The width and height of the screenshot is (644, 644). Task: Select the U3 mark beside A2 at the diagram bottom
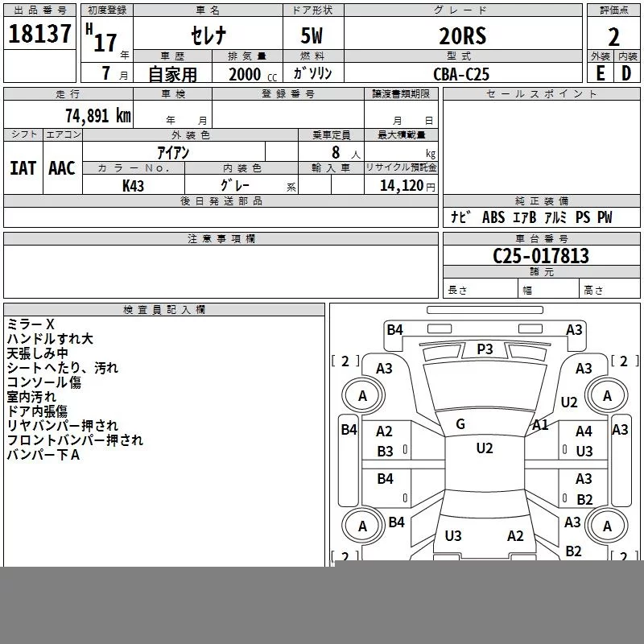click(x=453, y=536)
